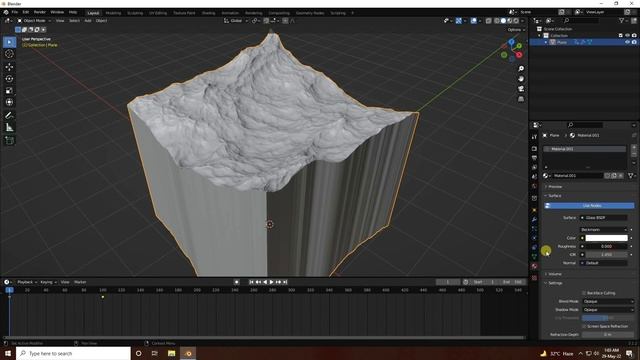The width and height of the screenshot is (640, 360).
Task: Open the Texture properties tab
Action: pyautogui.click(x=534, y=278)
